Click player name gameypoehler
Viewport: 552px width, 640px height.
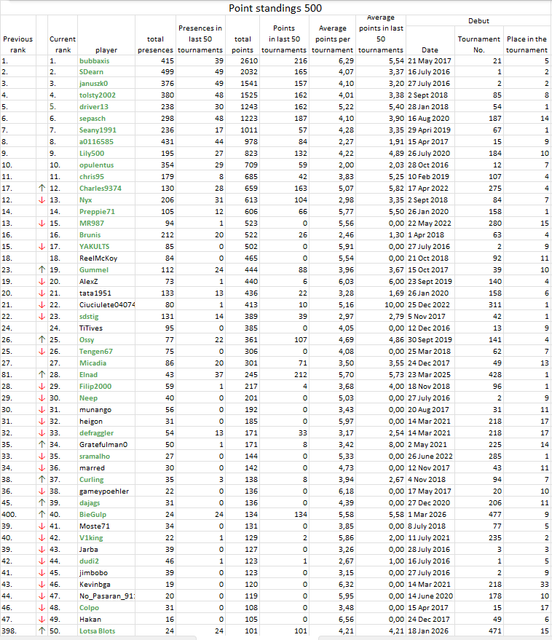(x=104, y=491)
